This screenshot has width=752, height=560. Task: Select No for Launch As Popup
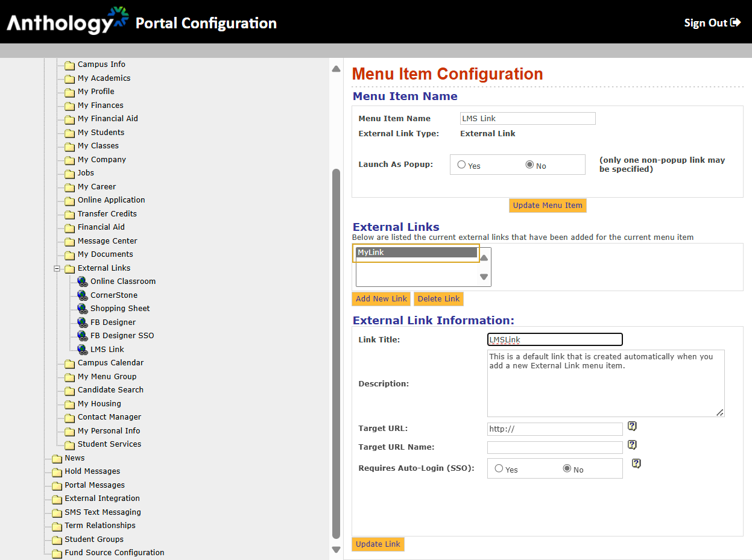[529, 165]
